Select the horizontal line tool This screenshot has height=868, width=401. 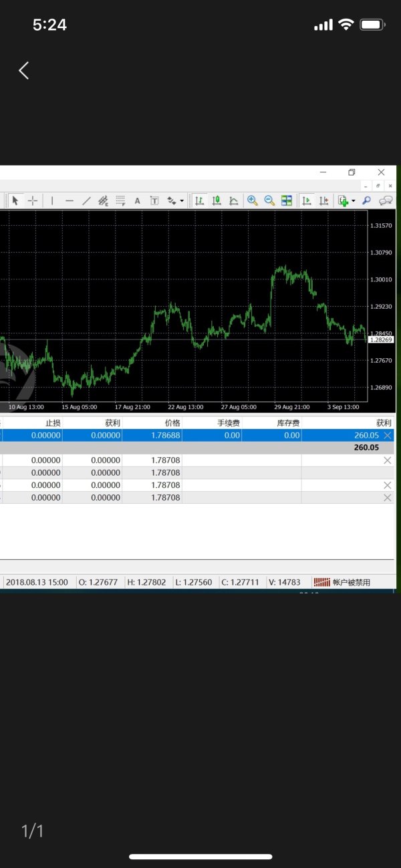pos(69,200)
